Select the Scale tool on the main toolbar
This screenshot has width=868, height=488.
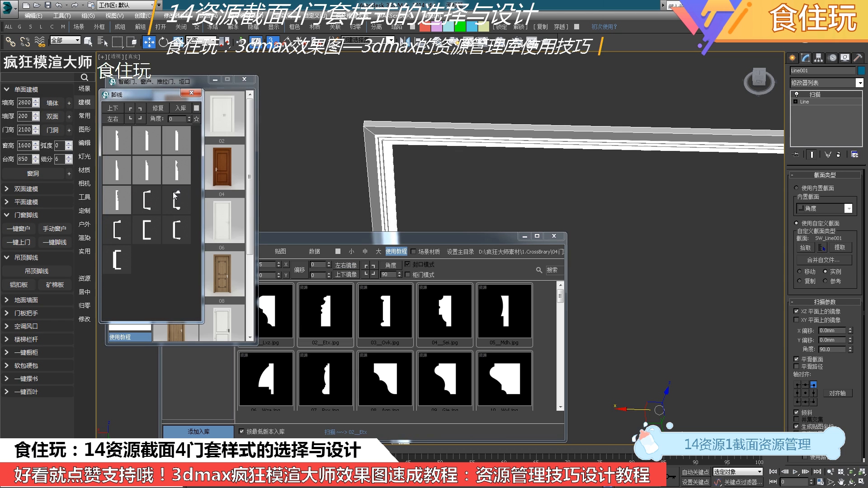tap(177, 42)
